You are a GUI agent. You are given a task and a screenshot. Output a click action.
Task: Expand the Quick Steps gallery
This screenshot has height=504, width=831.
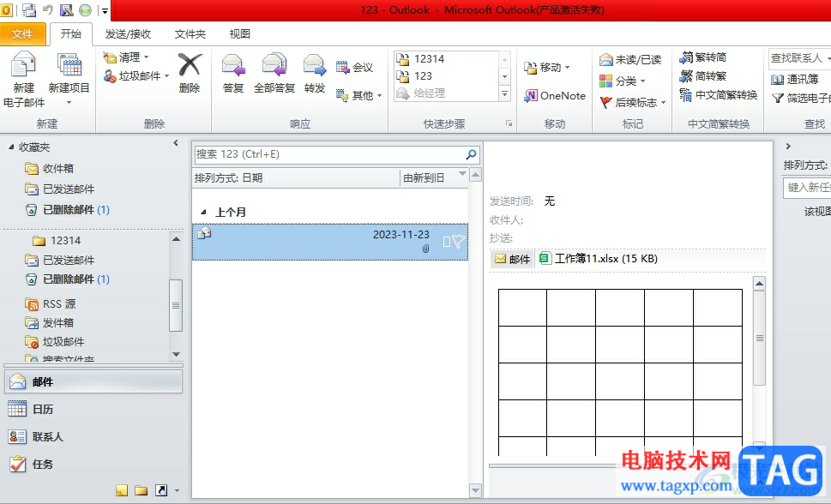click(x=504, y=93)
